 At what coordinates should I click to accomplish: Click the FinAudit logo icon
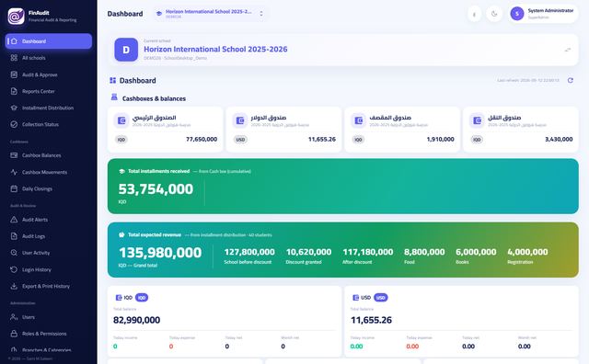(x=17, y=17)
